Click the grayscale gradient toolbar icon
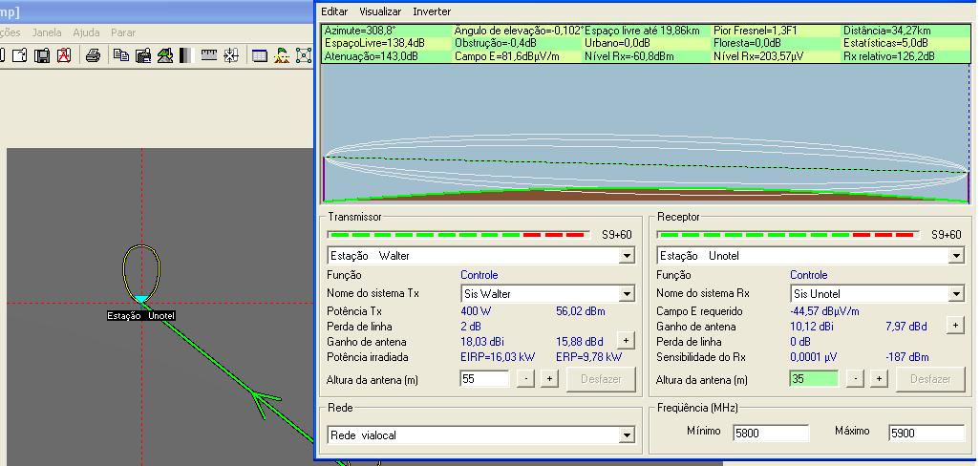The height and width of the screenshot is (466, 980). pyautogui.click(x=185, y=55)
